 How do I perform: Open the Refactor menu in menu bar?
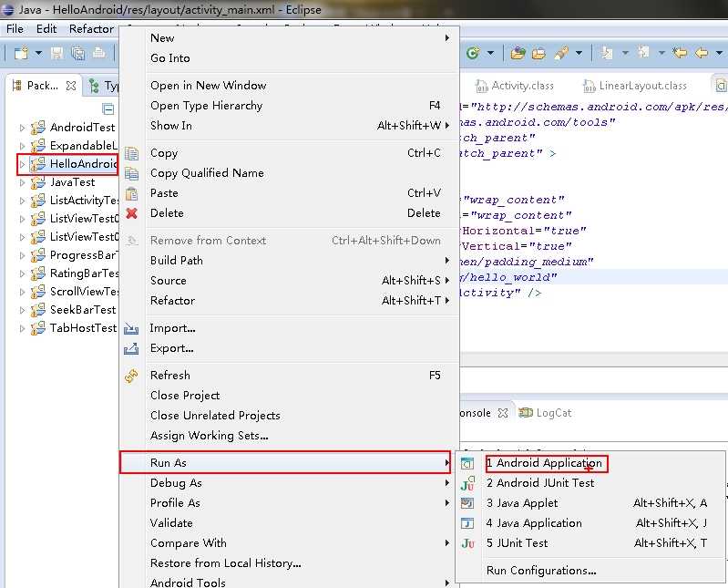[91, 29]
